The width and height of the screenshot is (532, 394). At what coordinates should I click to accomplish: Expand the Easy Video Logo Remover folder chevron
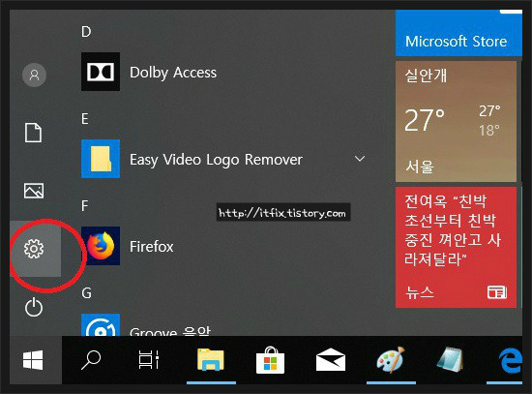[x=360, y=159]
